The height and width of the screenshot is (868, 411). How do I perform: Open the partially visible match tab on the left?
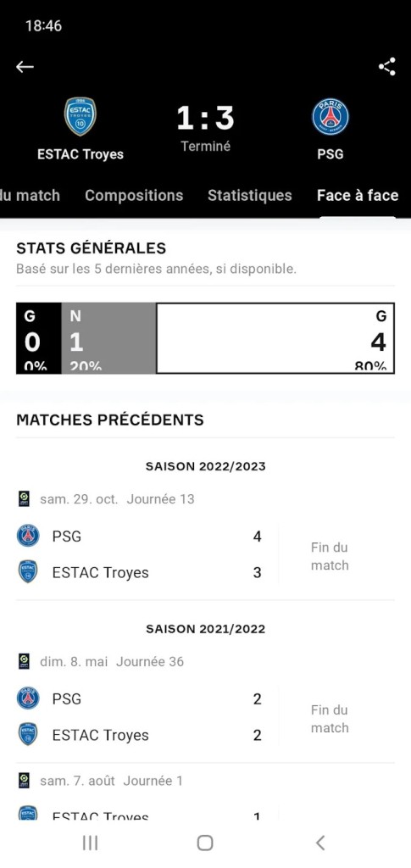click(30, 196)
